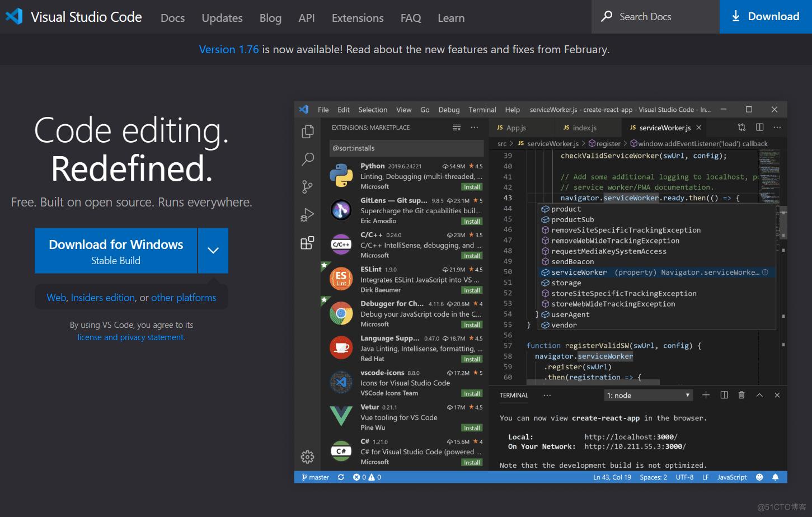Image resolution: width=812 pixels, height=517 pixels.
Task: Click the @sort:installs extensions search box
Action: tap(406, 148)
